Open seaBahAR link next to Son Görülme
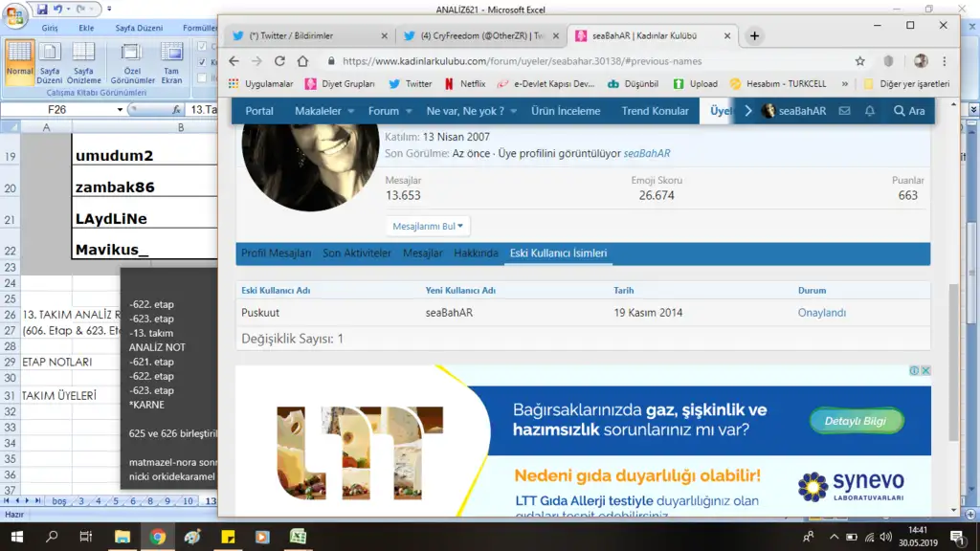Image resolution: width=980 pixels, height=551 pixels. 647,154
